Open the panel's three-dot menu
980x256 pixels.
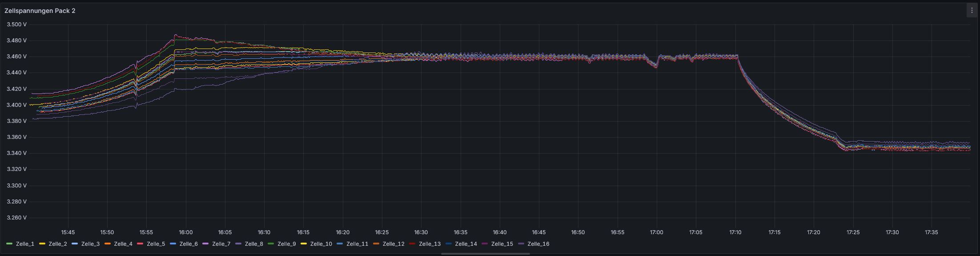972,11
